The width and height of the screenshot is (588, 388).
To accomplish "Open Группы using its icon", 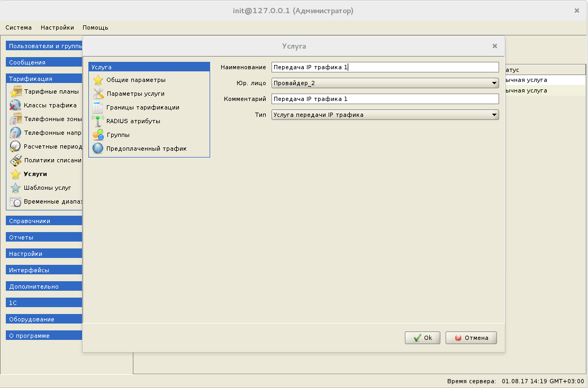I will point(98,135).
